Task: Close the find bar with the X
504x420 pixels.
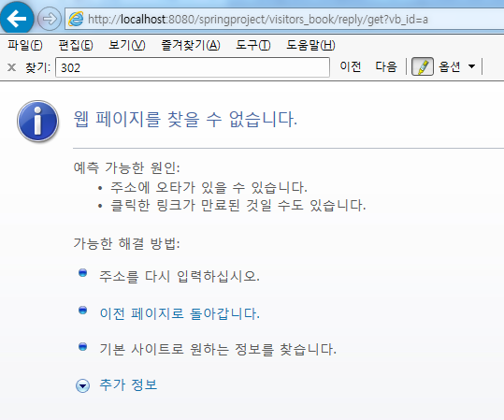Action: 11,67
